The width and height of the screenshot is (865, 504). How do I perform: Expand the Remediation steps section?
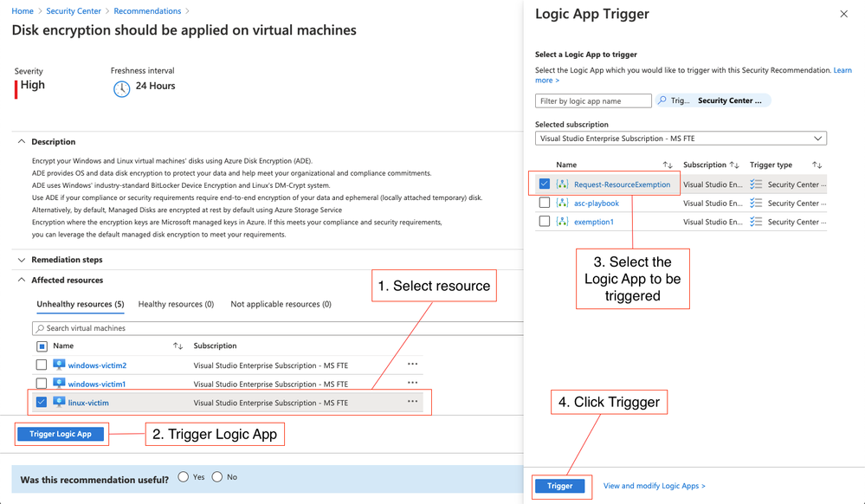pyautogui.click(x=22, y=260)
